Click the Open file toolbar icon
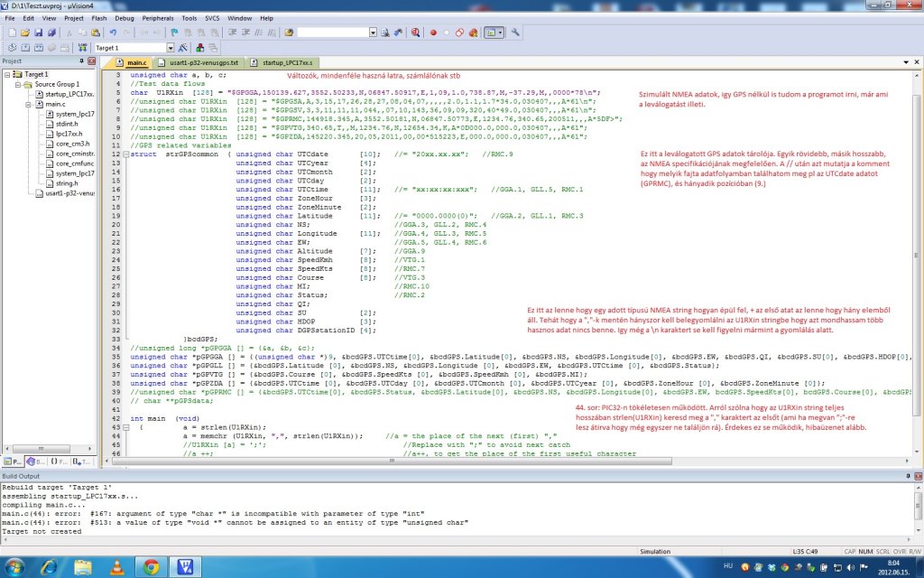The width and height of the screenshot is (924, 578). point(24,33)
